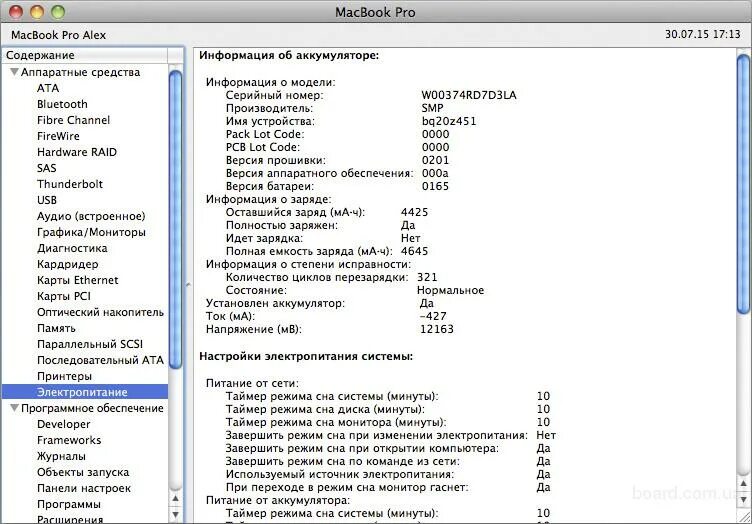Select Кардридер in the sidebar

click(68, 264)
